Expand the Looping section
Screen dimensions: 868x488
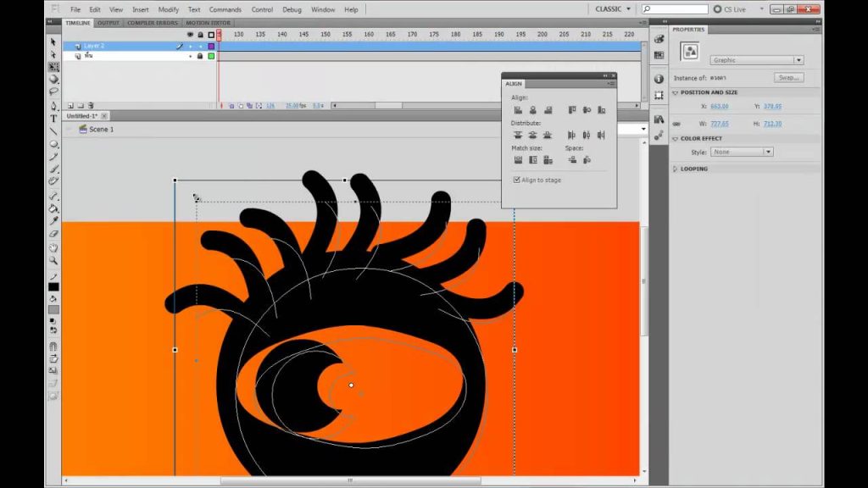coord(675,169)
